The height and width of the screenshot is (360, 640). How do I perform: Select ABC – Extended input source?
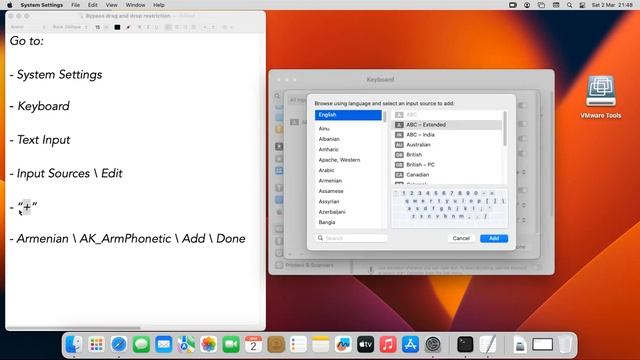click(x=447, y=125)
